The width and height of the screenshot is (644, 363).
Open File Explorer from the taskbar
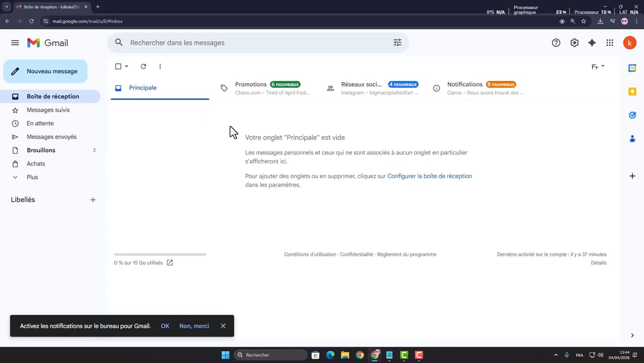(x=345, y=355)
